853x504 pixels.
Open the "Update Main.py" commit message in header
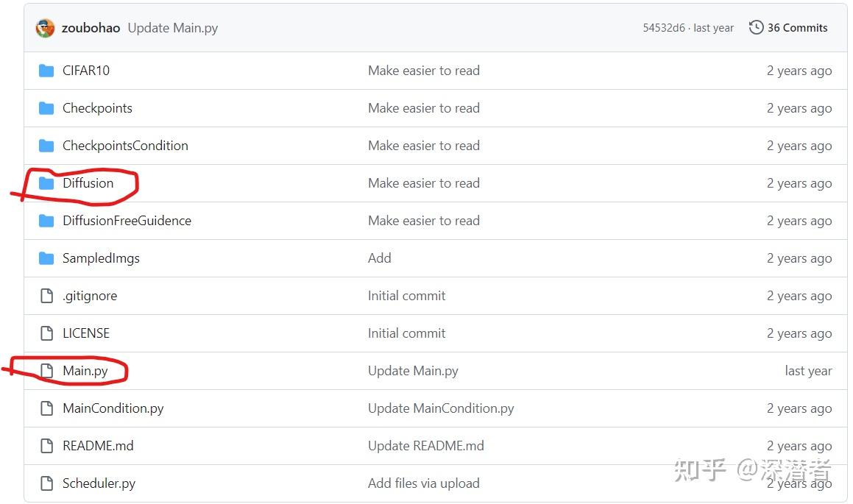(x=173, y=28)
